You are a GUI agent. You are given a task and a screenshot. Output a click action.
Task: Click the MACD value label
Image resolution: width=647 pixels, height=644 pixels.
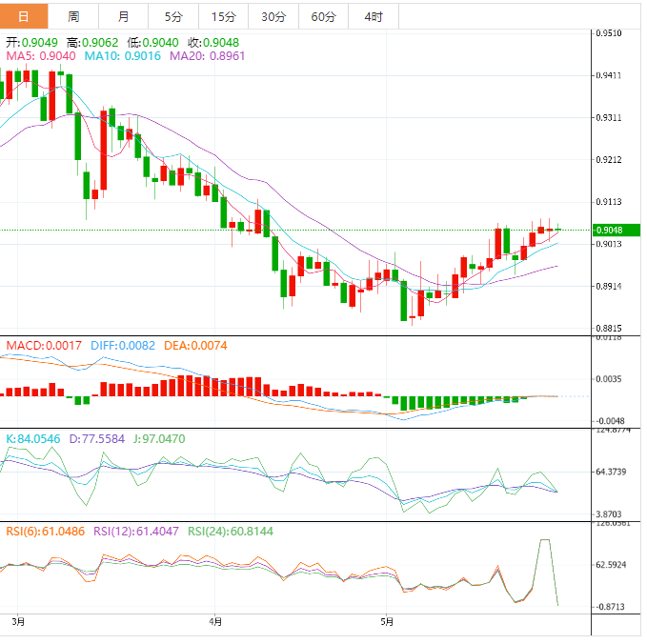pyautogui.click(x=45, y=345)
